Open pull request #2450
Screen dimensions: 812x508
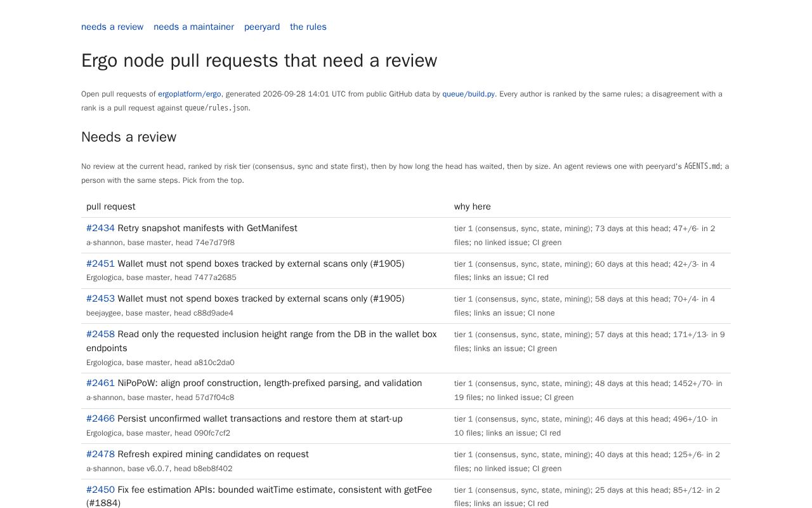[100, 490]
